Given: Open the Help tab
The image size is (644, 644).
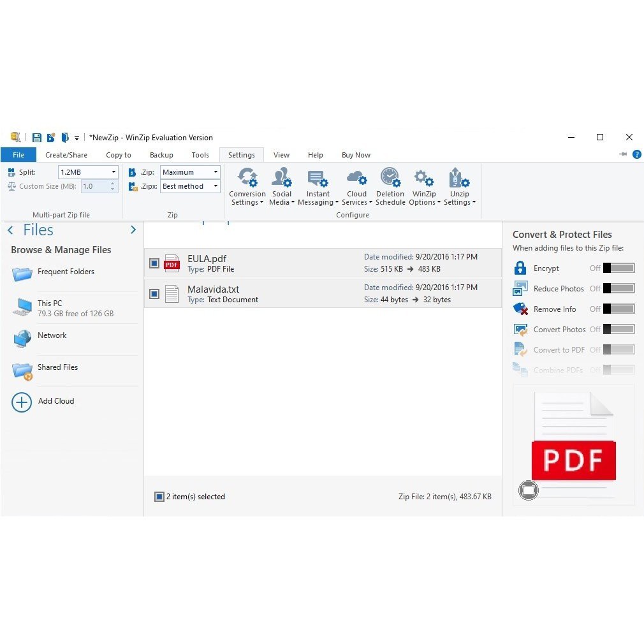Looking at the screenshot, I should [x=316, y=155].
